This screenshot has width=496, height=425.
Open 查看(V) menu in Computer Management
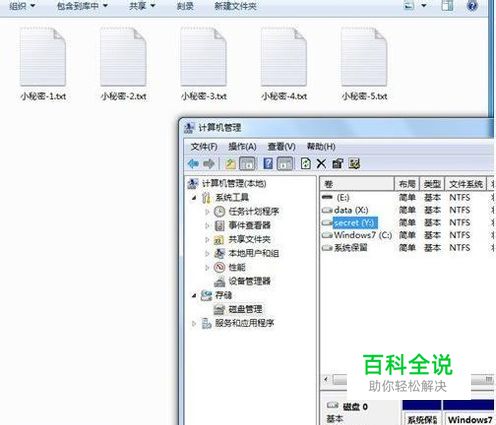click(x=282, y=146)
